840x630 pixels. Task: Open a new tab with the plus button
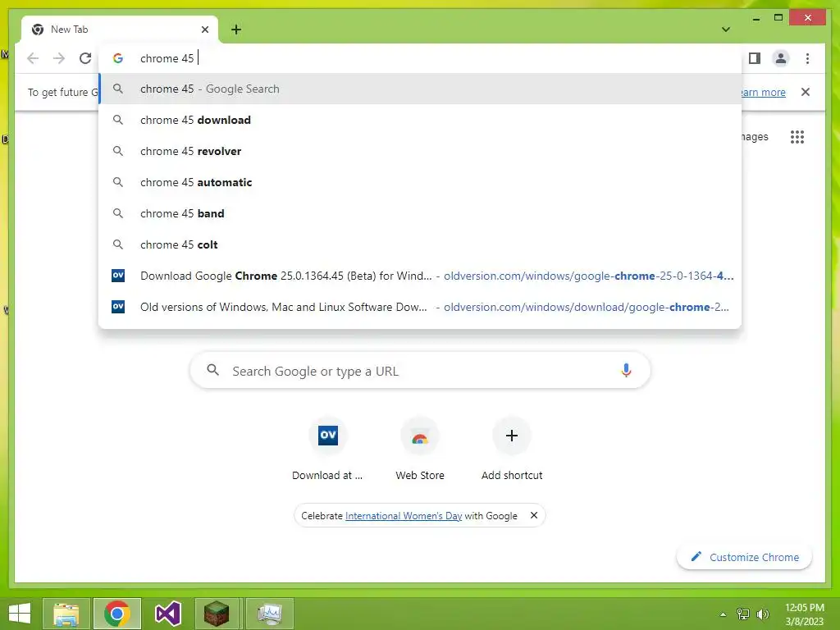click(236, 30)
